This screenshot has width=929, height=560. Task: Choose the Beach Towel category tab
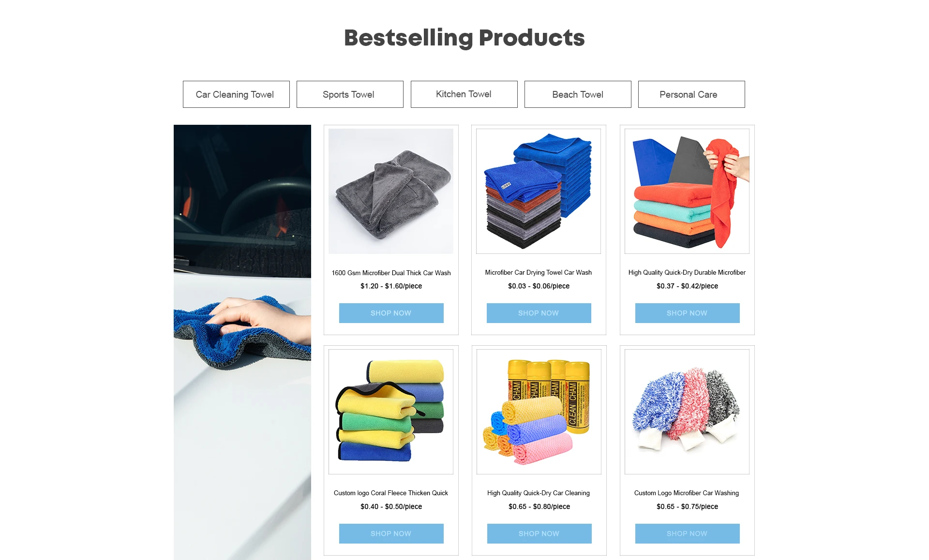[578, 94]
